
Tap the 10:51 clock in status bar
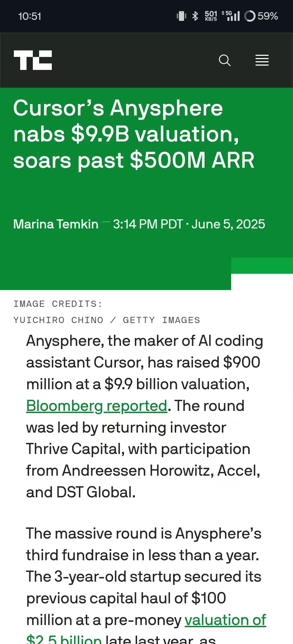30,16
